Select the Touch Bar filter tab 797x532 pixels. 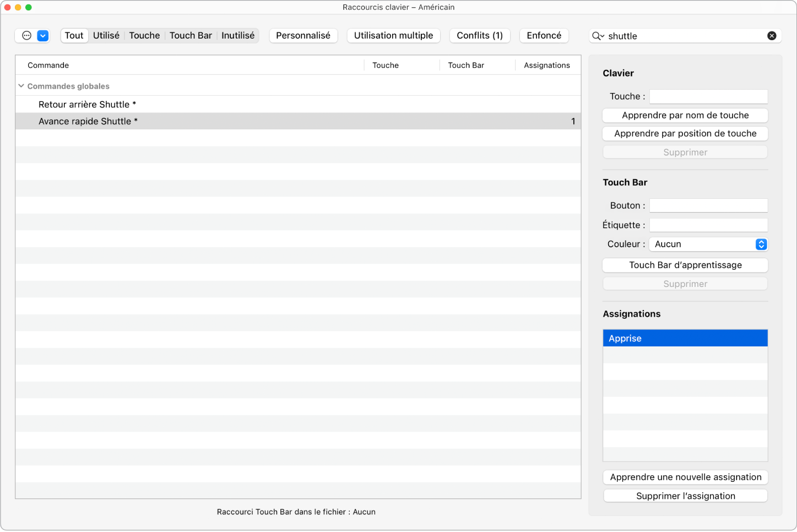pos(191,36)
